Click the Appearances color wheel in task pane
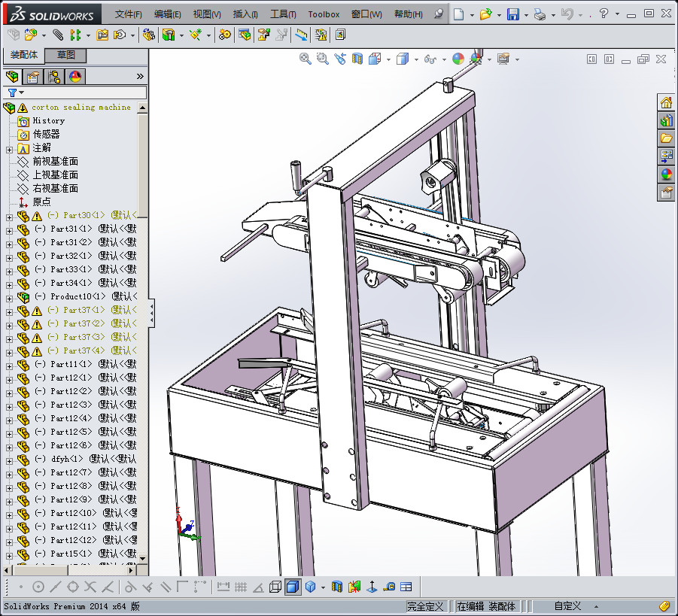The image size is (678, 616). 666,174
